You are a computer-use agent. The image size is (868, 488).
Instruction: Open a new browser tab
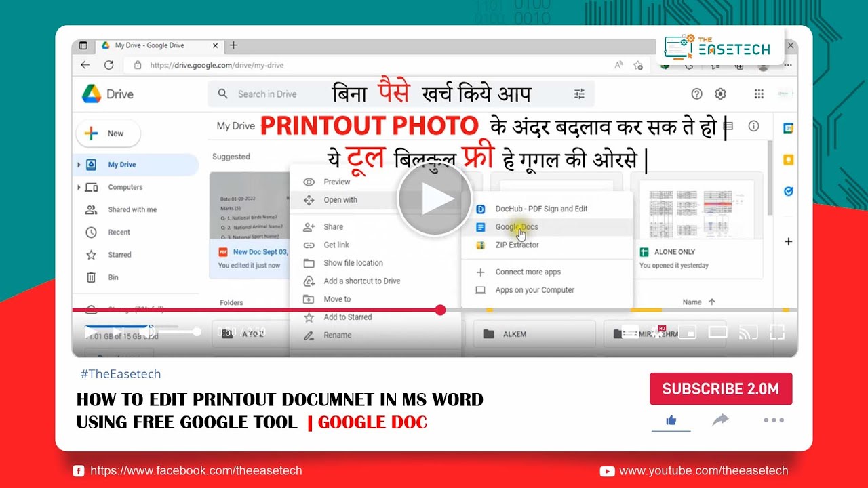(233, 45)
